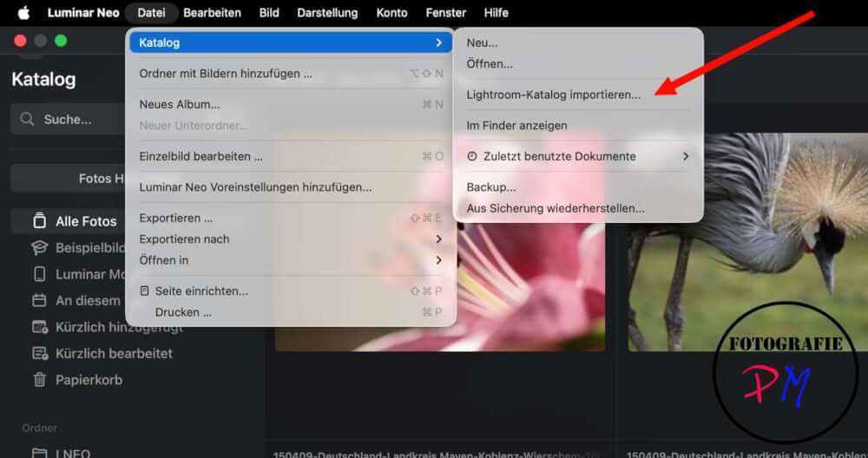Select Lightroom-Katalog importieren

(x=578, y=95)
